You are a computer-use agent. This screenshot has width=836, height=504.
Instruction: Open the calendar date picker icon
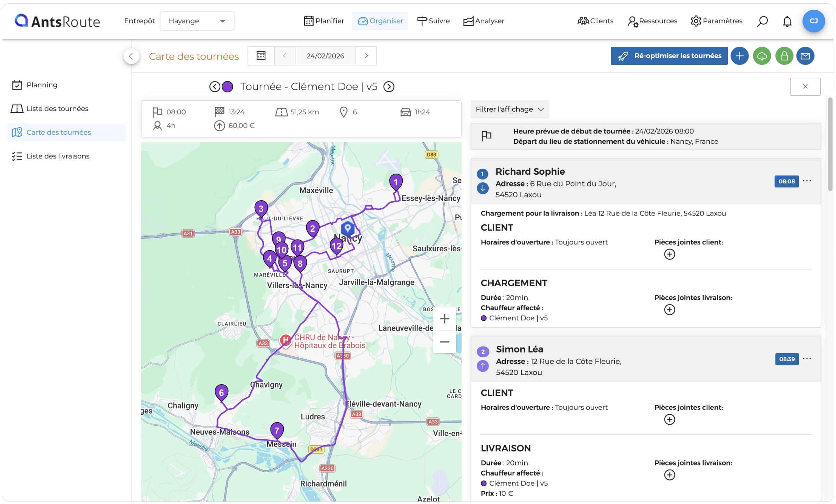point(261,56)
